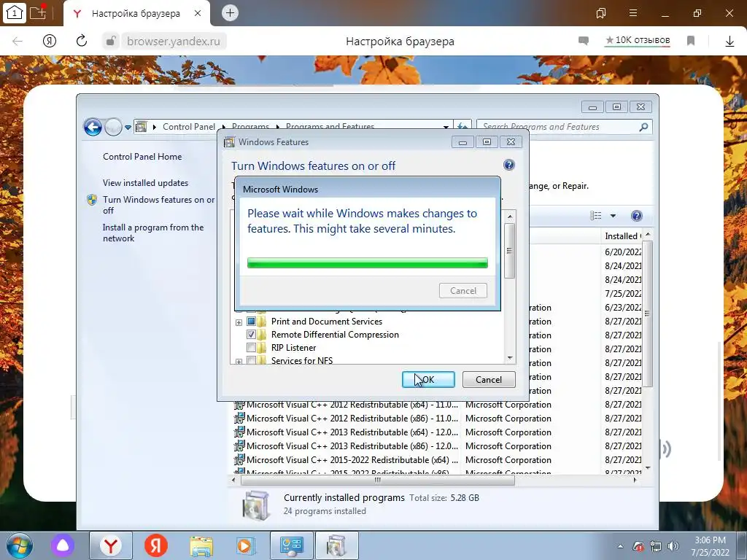The width and height of the screenshot is (747, 560).
Task: Click the Windows Features help icon
Action: pyautogui.click(x=508, y=165)
